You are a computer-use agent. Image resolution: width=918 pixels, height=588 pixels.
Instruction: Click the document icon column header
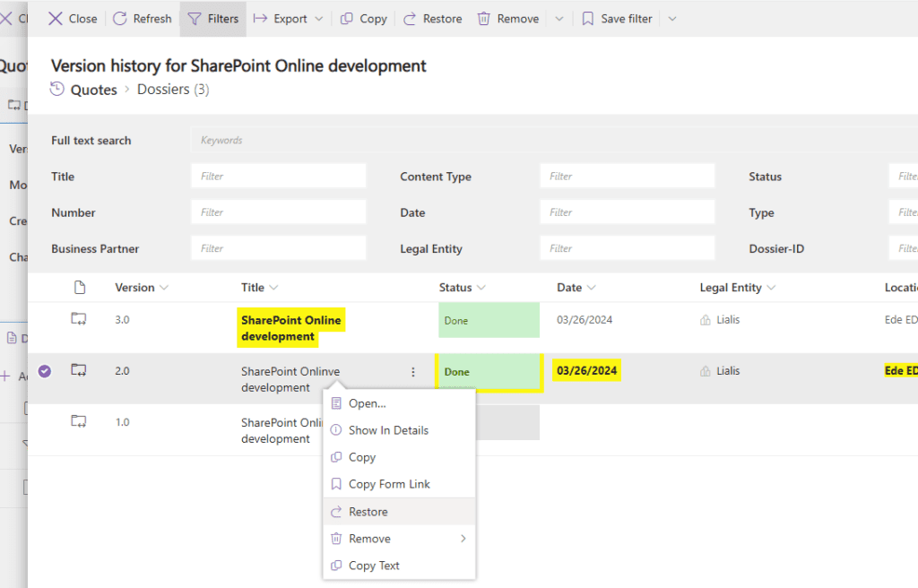click(79, 287)
